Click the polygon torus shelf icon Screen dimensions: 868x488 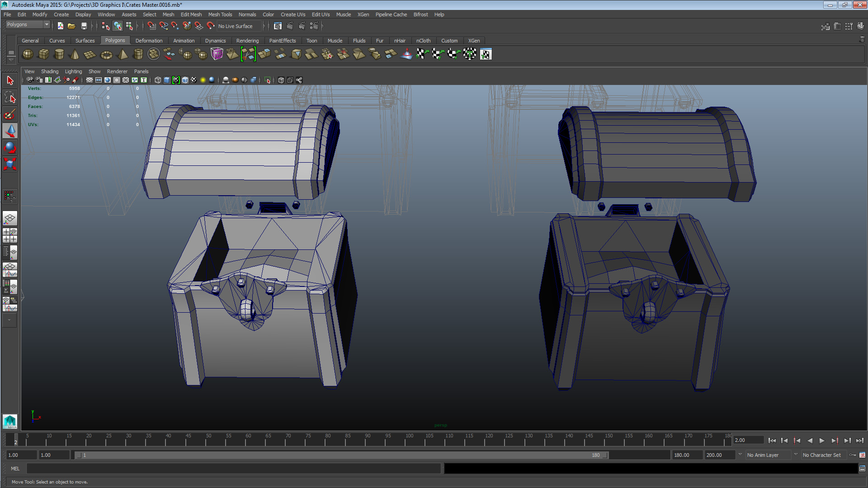(x=106, y=54)
